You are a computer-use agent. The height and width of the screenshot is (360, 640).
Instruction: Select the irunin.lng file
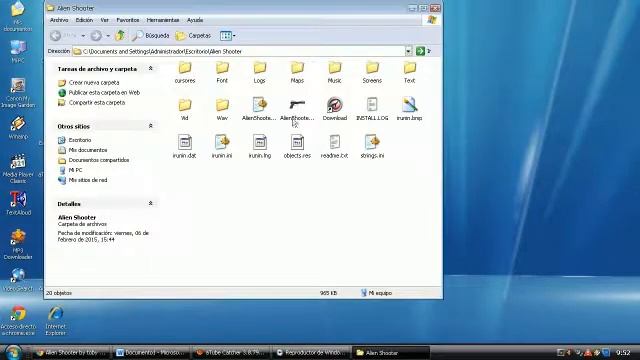click(260, 147)
